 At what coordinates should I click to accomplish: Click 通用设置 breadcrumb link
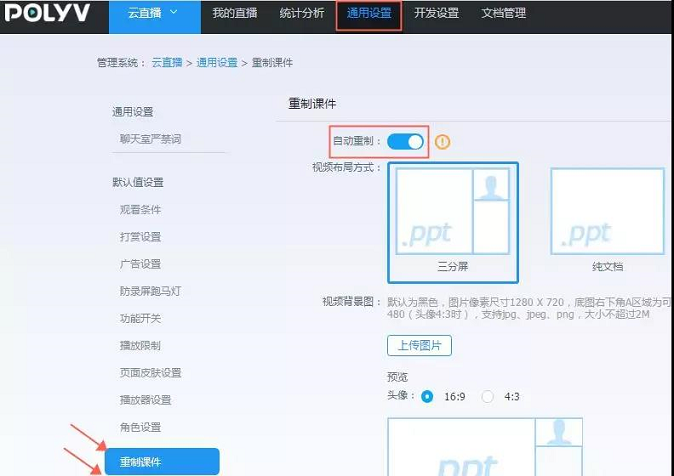(217, 63)
